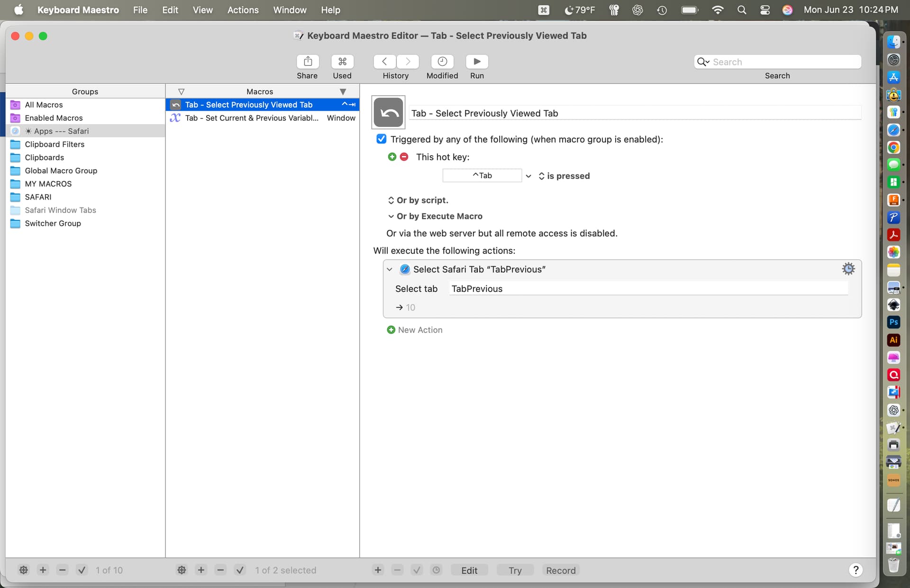Open Photoshop from the Dock
The image size is (910, 588).
893,322
